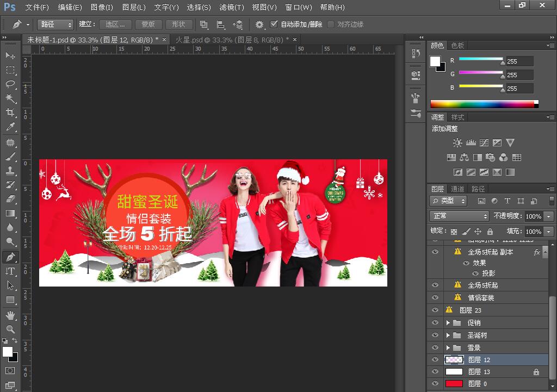The image size is (557, 392).
Task: Open the 滤镜(T) menu
Action: (232, 7)
